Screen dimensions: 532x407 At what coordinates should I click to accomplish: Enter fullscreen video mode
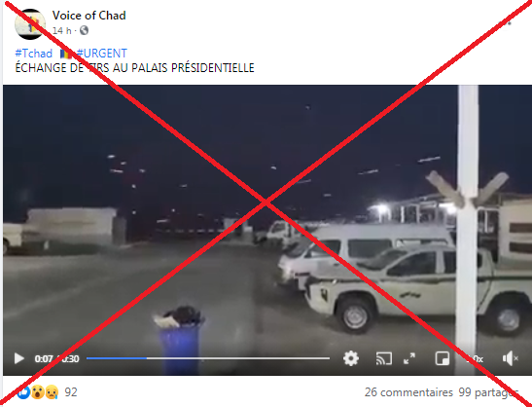409,358
